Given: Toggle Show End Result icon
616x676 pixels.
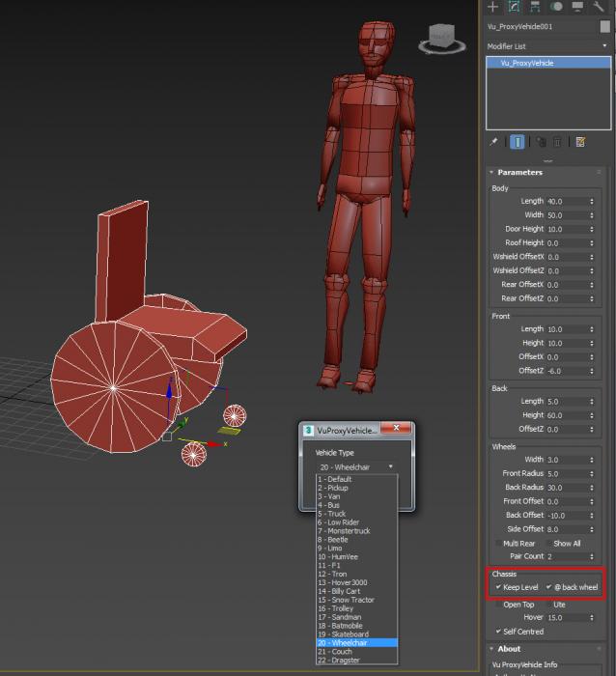Looking at the screenshot, I should (x=518, y=141).
